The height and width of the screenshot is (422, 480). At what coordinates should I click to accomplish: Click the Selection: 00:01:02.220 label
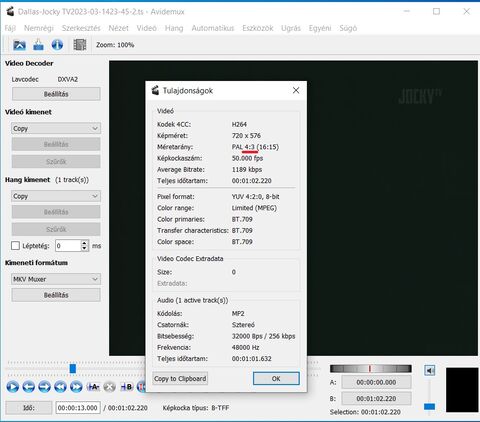[365, 412]
